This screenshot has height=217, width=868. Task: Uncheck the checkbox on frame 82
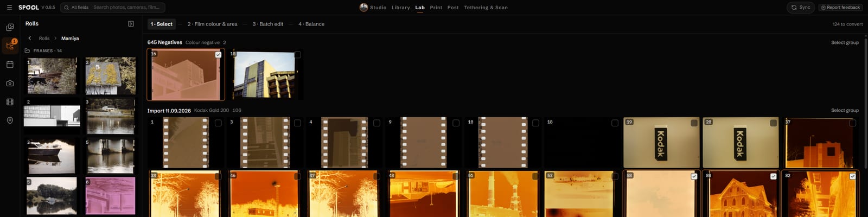[x=852, y=176]
